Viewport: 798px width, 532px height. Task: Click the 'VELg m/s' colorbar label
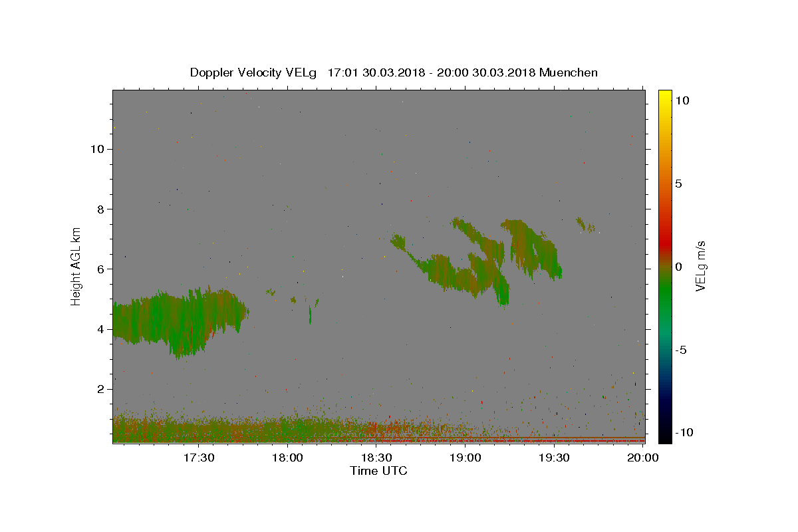click(700, 265)
